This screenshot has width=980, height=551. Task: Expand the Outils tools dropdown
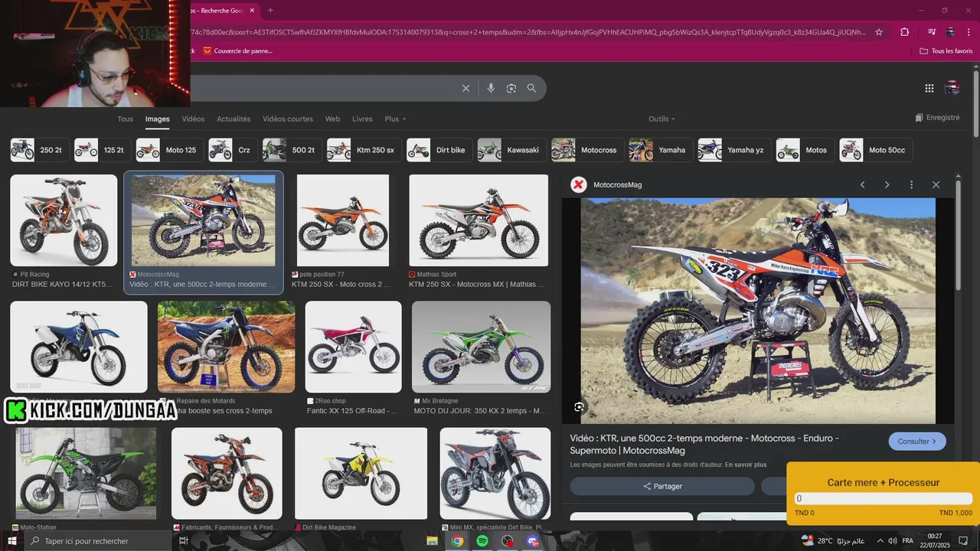tap(662, 119)
